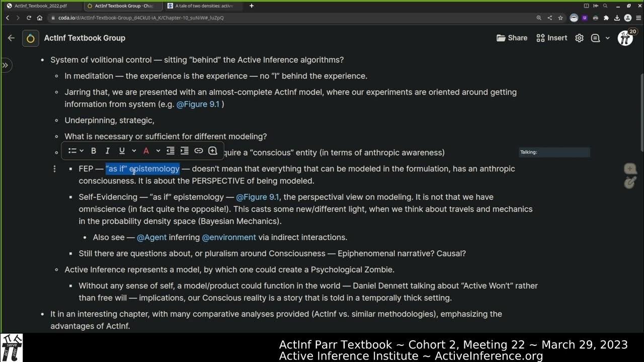Toggle italic formatting in floating toolbar
The width and height of the screenshot is (644, 362).
click(107, 151)
